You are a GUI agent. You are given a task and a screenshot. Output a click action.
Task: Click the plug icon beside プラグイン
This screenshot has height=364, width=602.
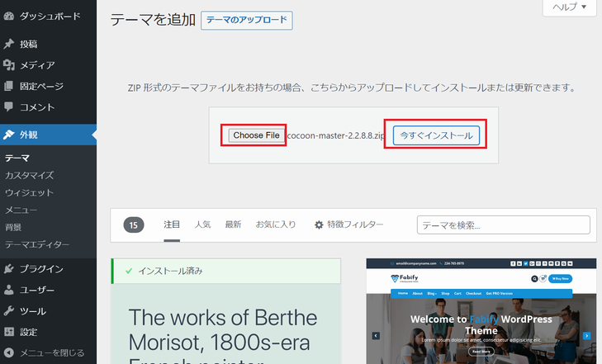pyautogui.click(x=9, y=269)
